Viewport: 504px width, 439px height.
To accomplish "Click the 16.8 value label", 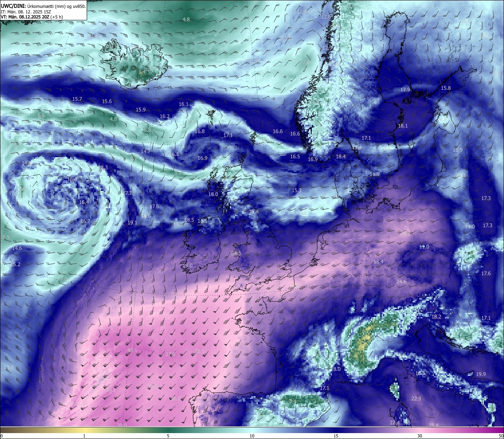I will click(200, 132).
